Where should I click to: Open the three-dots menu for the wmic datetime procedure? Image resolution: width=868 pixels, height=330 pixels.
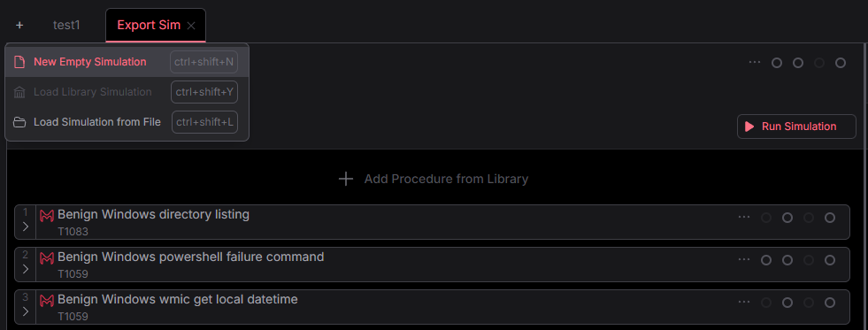pos(744,302)
